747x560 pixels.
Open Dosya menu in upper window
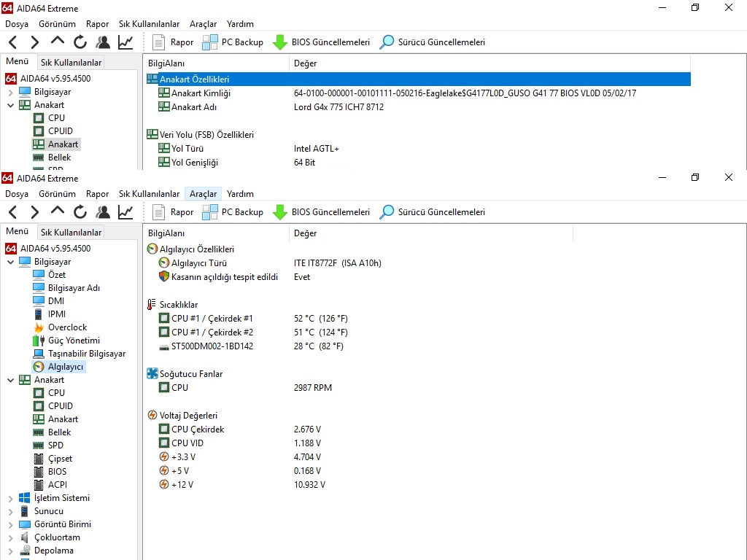[x=17, y=24]
